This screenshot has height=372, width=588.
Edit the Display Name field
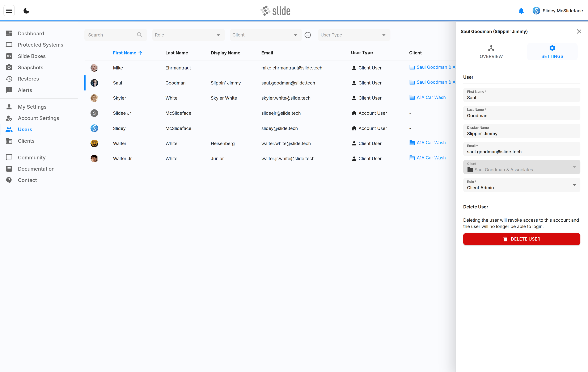522,131
